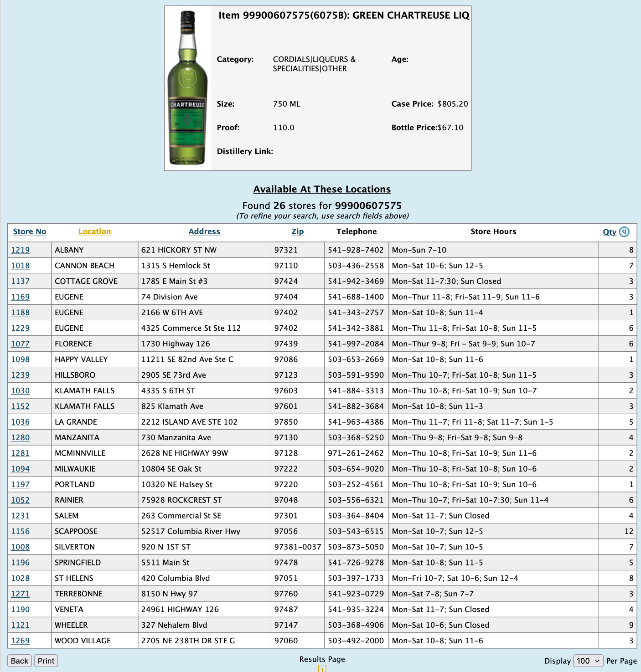Open store 1156 in Scappoose
Screen dimensions: 641x672
21,531
